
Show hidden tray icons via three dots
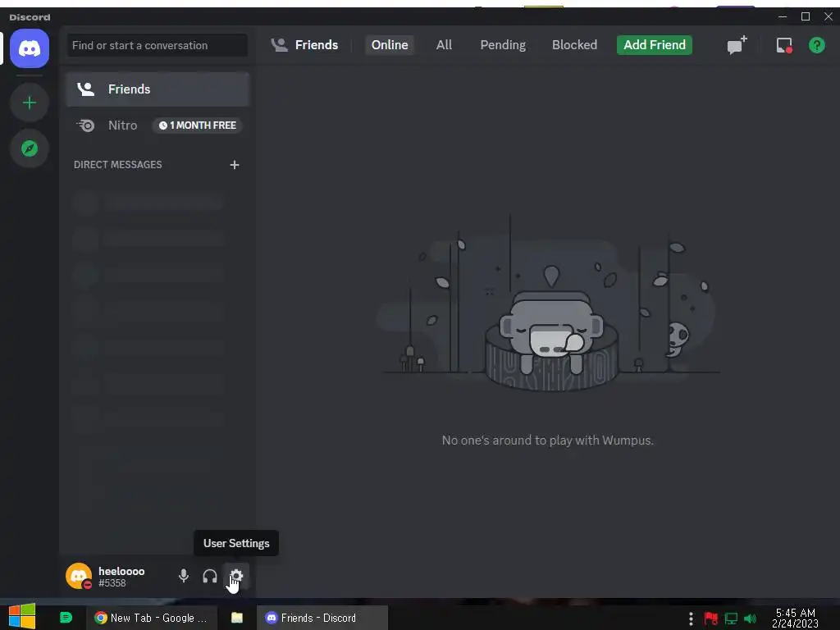tap(691, 619)
